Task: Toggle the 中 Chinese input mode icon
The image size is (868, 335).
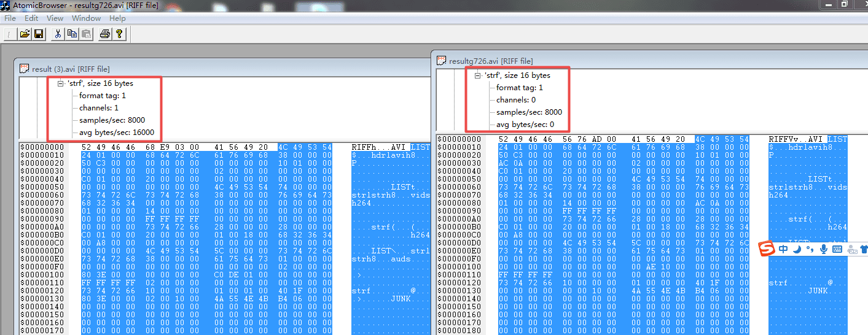Action: 783,249
